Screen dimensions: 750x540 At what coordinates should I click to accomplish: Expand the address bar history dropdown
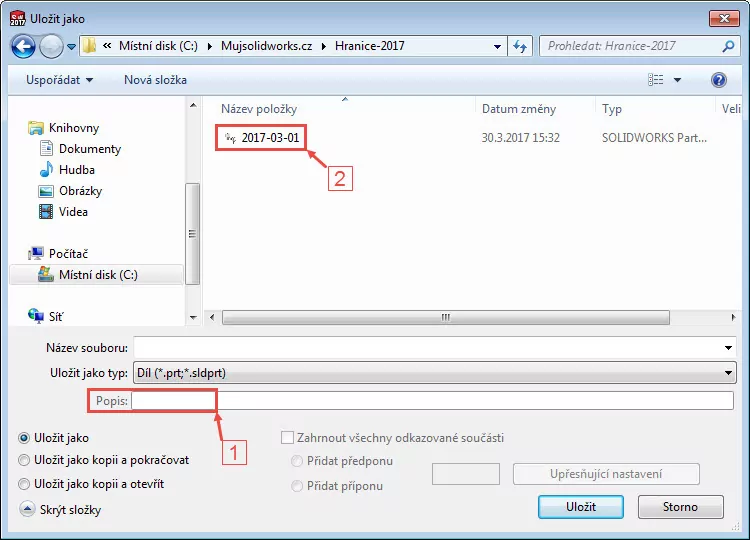coord(497,46)
